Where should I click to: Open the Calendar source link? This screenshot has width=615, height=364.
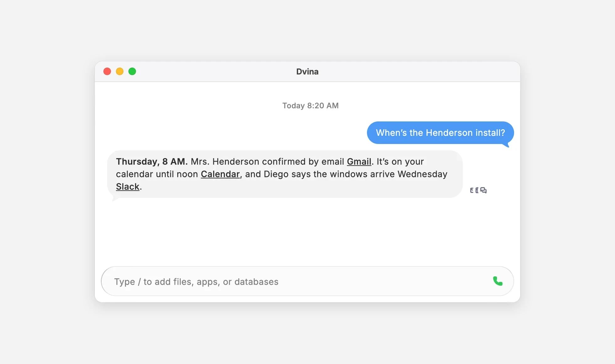click(220, 174)
